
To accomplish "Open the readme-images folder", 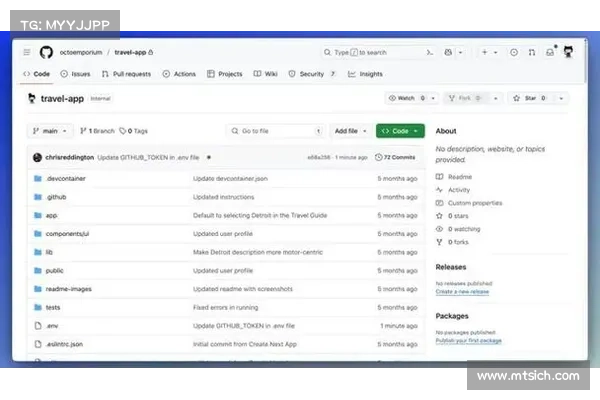I will [x=68, y=289].
